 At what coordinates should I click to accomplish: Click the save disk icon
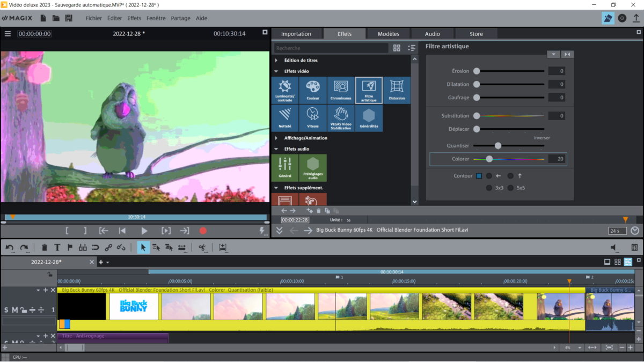(69, 18)
